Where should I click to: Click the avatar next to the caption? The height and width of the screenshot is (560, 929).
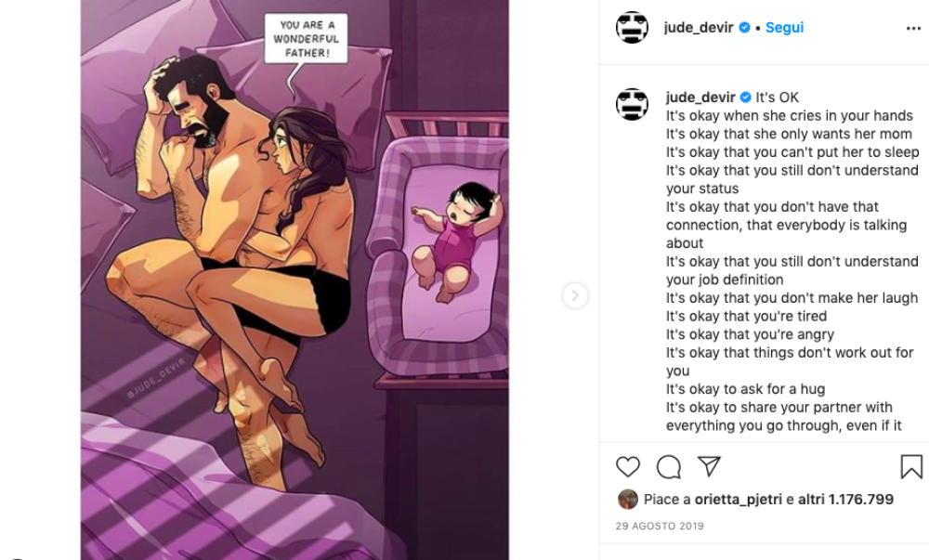point(632,105)
